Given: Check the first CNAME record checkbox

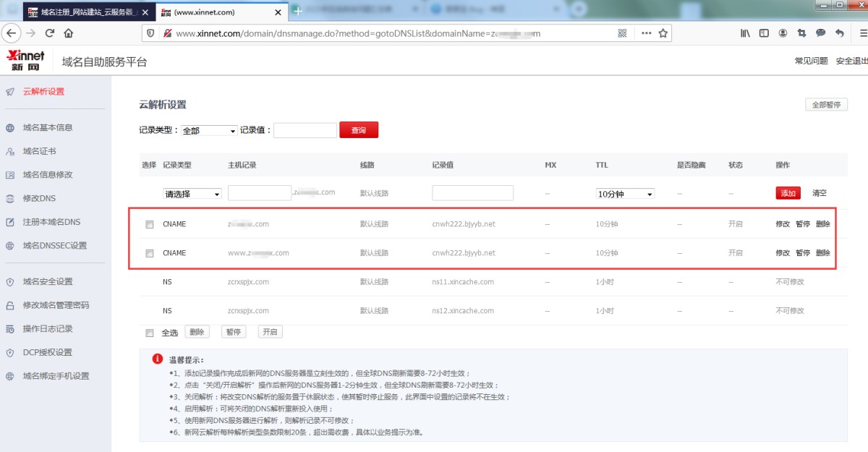Looking at the screenshot, I should (x=150, y=225).
